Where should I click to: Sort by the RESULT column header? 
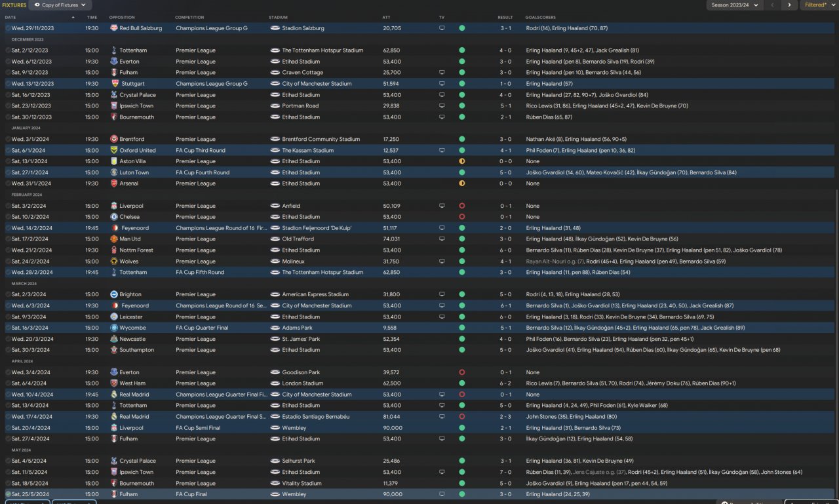(x=505, y=17)
